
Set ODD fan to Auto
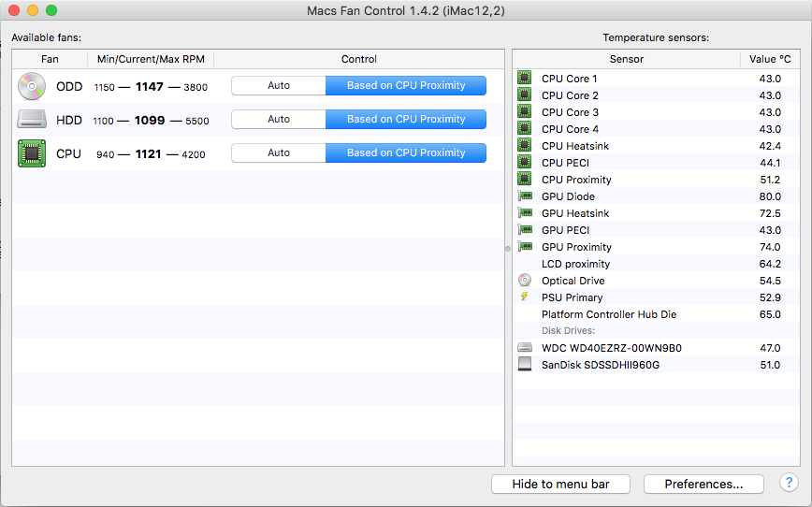[279, 85]
